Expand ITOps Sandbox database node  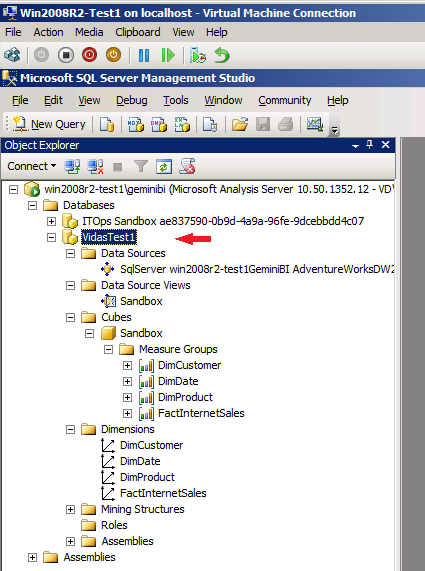pos(51,221)
